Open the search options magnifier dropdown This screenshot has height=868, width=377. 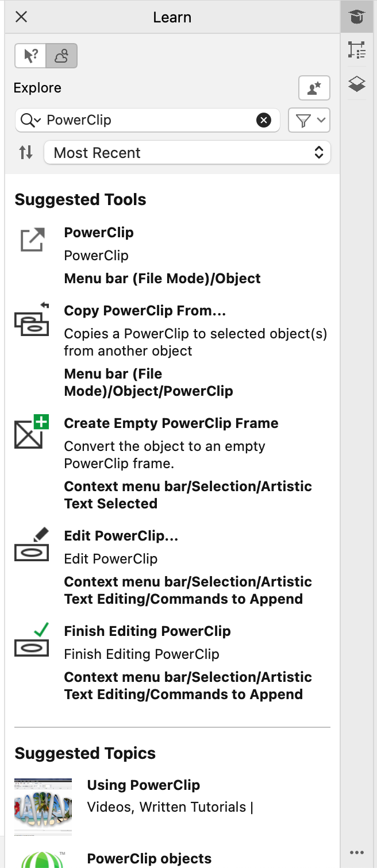point(30,120)
